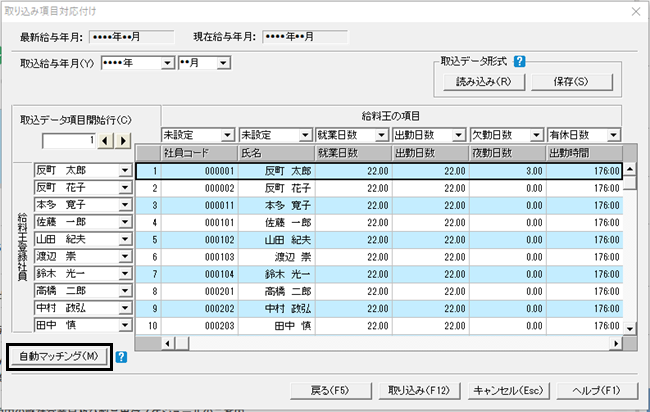Image resolution: width=650 pixels, height=412 pixels.
Task: Select table cell 000102
Action: (x=199, y=240)
